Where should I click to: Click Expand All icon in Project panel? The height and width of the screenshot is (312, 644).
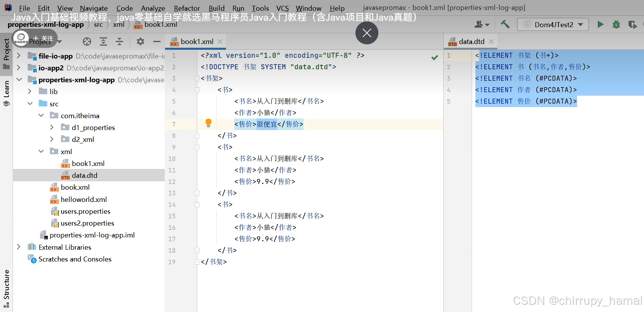pyautogui.click(x=103, y=41)
